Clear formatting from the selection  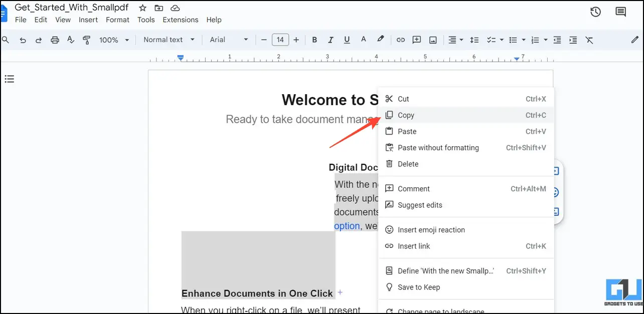589,40
